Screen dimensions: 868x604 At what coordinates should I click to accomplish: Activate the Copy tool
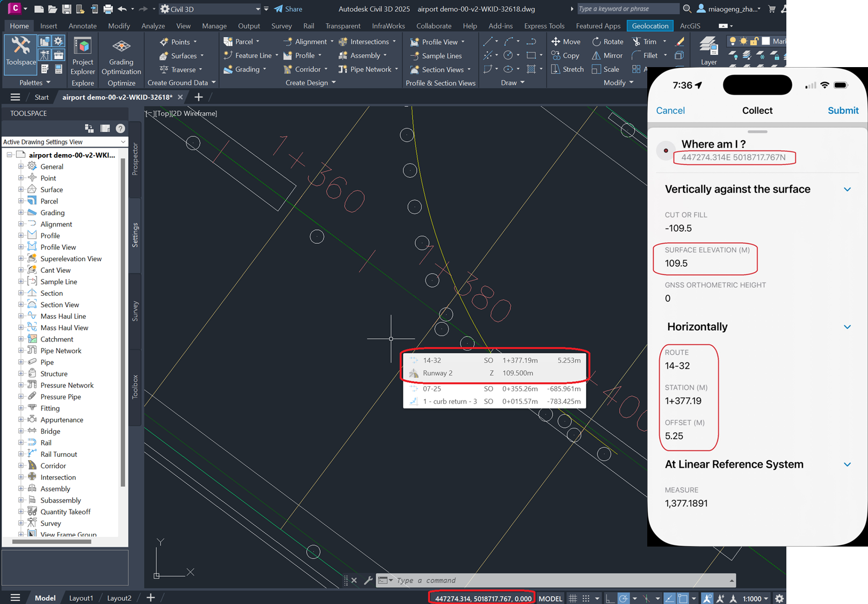pyautogui.click(x=565, y=55)
